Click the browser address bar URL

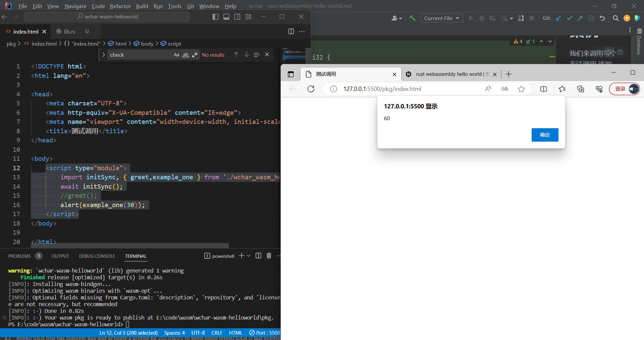(382, 89)
